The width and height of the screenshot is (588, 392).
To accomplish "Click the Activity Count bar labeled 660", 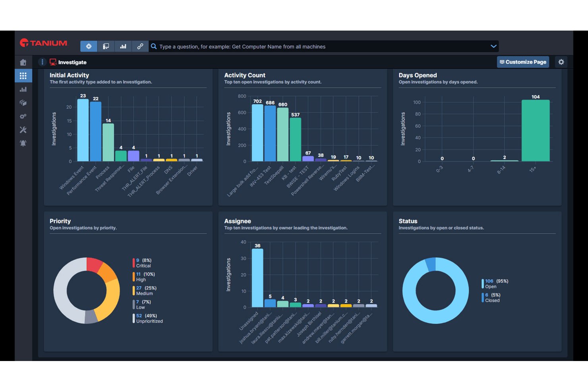I will (x=283, y=134).
